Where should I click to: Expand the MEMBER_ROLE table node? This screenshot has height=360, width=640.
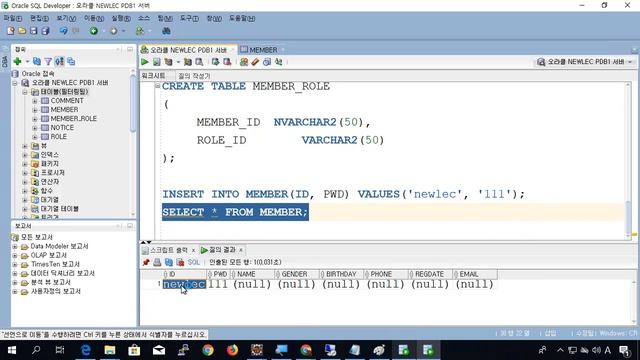(x=35, y=119)
